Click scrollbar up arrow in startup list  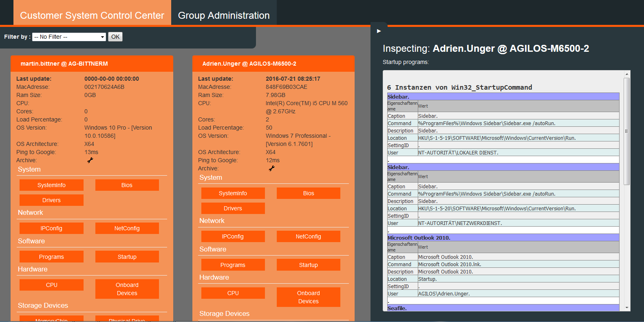click(x=627, y=74)
